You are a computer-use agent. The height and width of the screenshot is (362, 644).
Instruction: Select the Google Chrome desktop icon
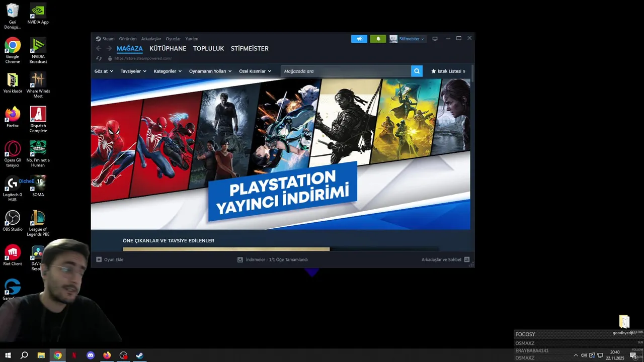(x=13, y=50)
